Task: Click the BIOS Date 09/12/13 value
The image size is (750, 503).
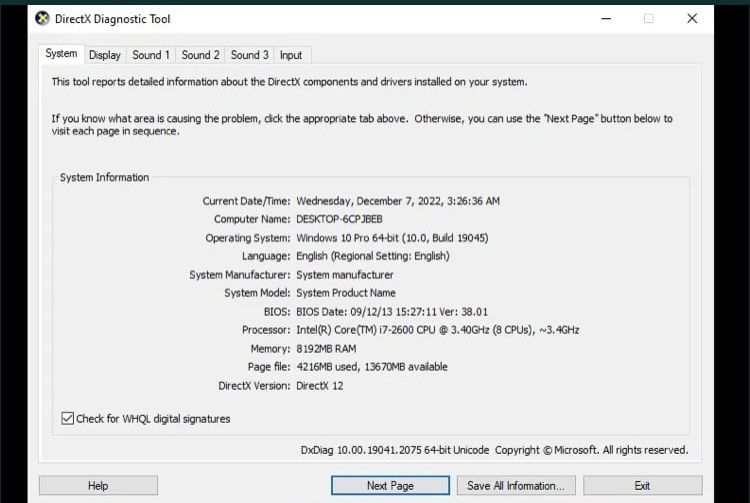Action: pos(392,312)
